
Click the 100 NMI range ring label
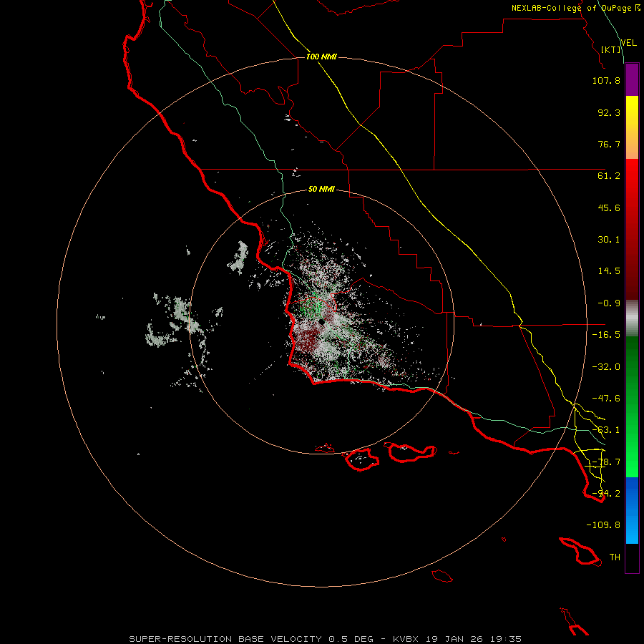pos(321,57)
